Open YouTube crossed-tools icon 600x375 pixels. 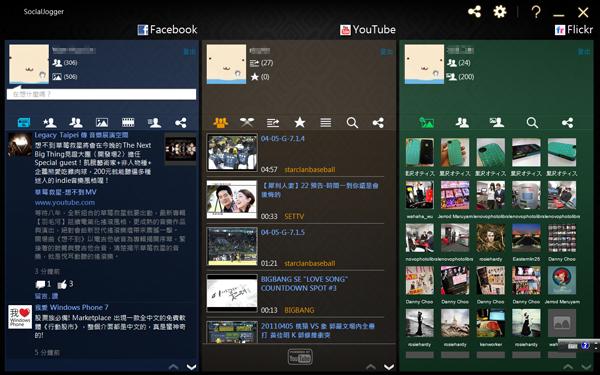click(x=247, y=122)
